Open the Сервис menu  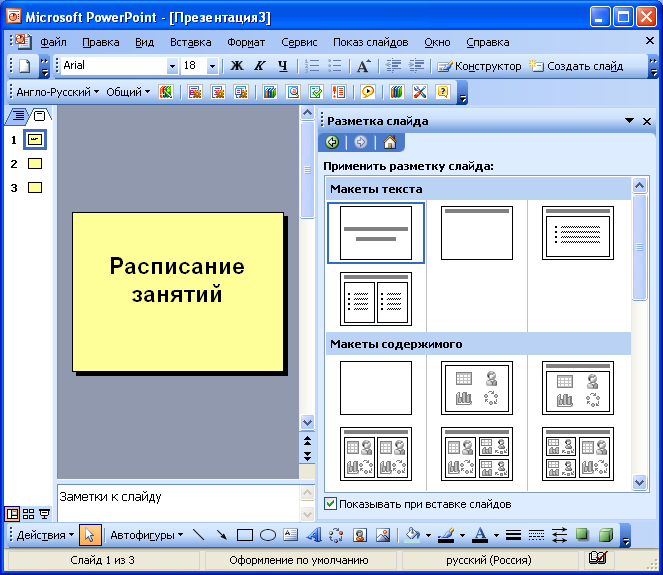(299, 42)
